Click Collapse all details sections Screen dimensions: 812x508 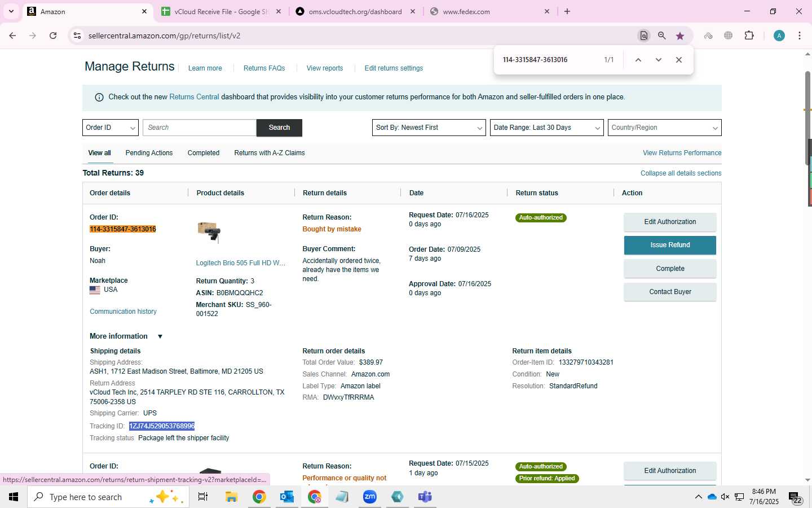click(681, 173)
